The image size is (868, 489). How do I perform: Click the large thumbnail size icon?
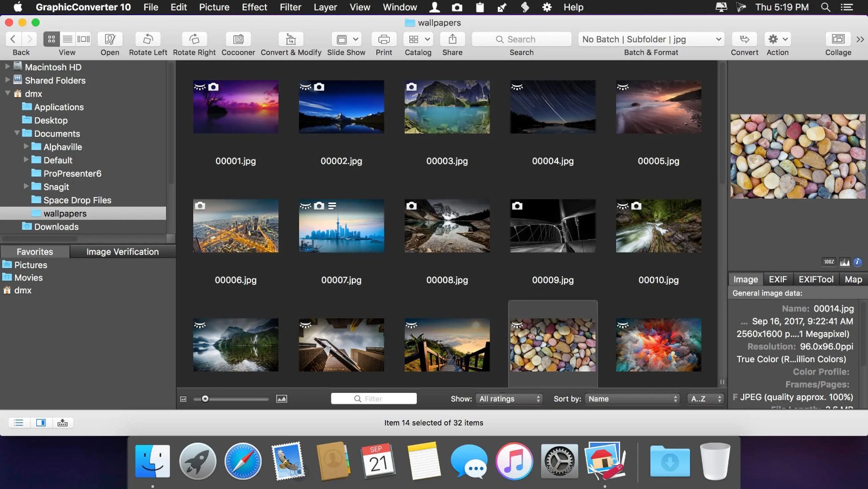282,399
